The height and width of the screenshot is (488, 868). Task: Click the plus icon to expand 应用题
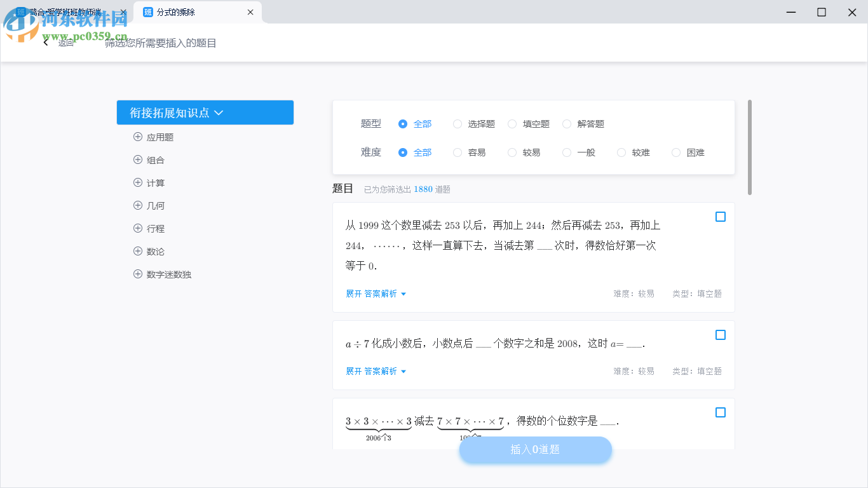tap(137, 137)
